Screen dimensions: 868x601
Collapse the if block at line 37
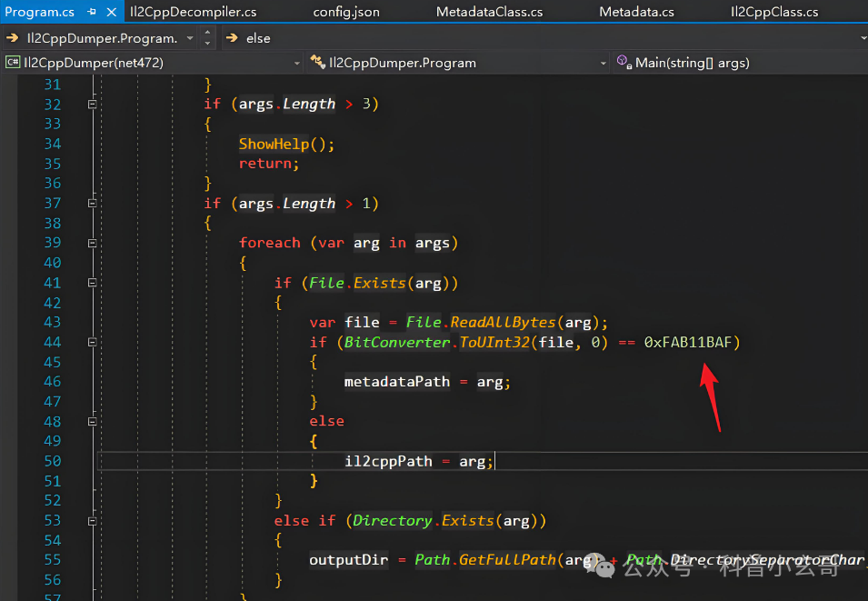92,203
